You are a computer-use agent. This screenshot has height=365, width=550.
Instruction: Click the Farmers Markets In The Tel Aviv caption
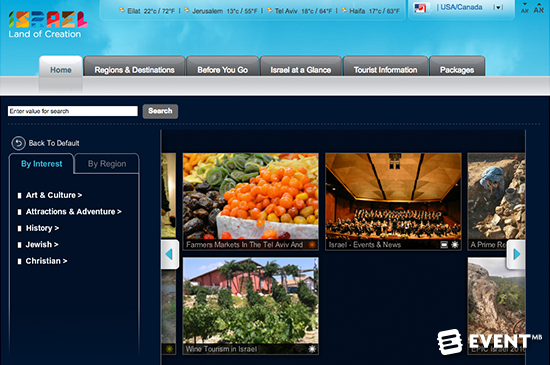click(x=244, y=244)
